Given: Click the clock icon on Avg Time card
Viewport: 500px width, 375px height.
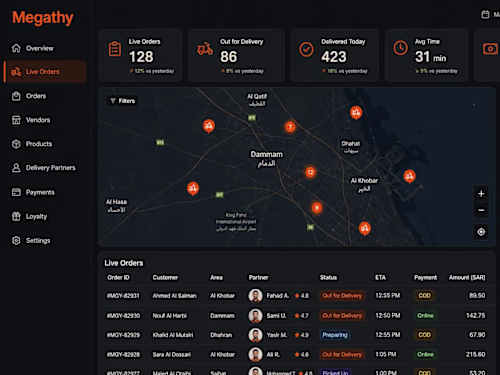Looking at the screenshot, I should point(400,48).
